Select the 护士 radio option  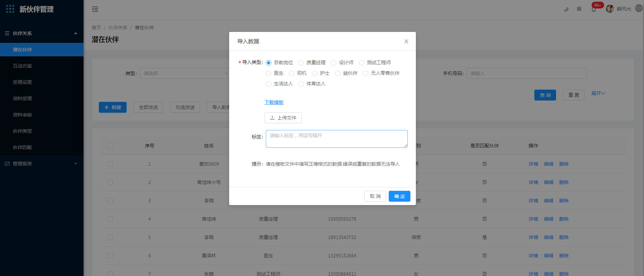coord(315,73)
